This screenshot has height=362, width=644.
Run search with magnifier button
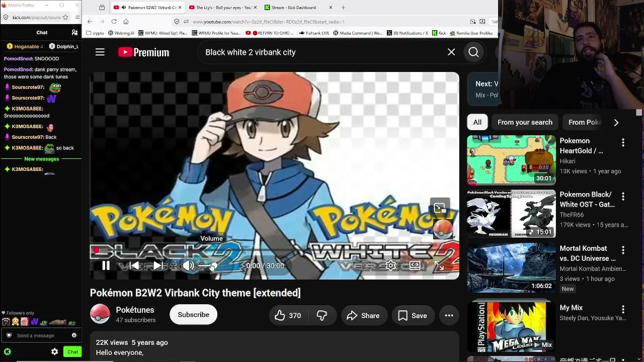(x=473, y=52)
